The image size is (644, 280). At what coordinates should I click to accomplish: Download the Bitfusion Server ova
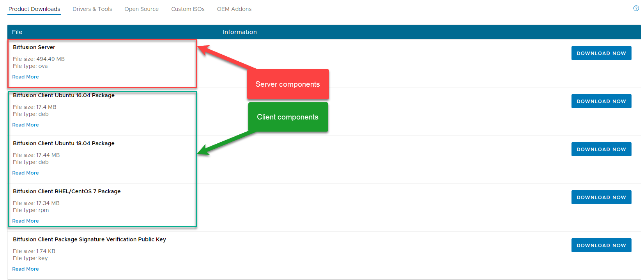601,53
